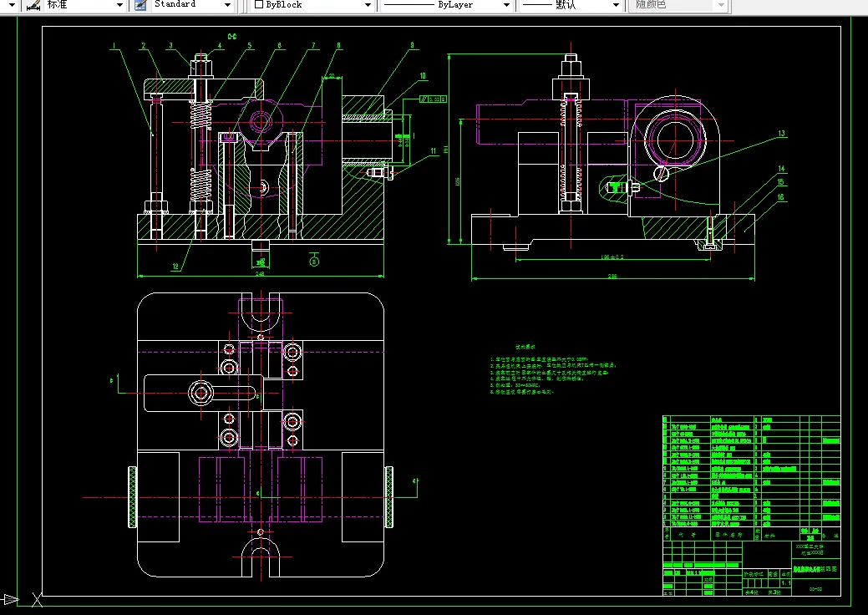Click the dimension style icon beside 标准
This screenshot has height=615, width=868.
pyautogui.click(x=33, y=5)
